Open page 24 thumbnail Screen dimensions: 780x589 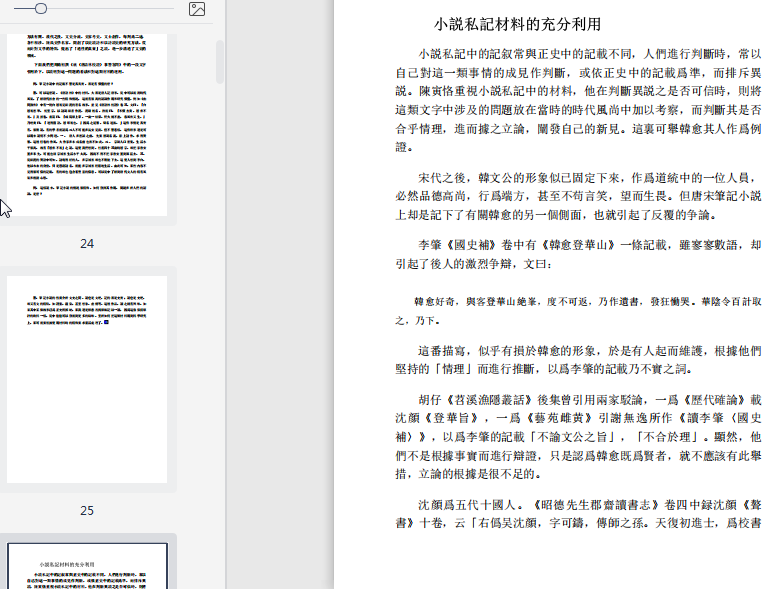pyautogui.click(x=87, y=124)
